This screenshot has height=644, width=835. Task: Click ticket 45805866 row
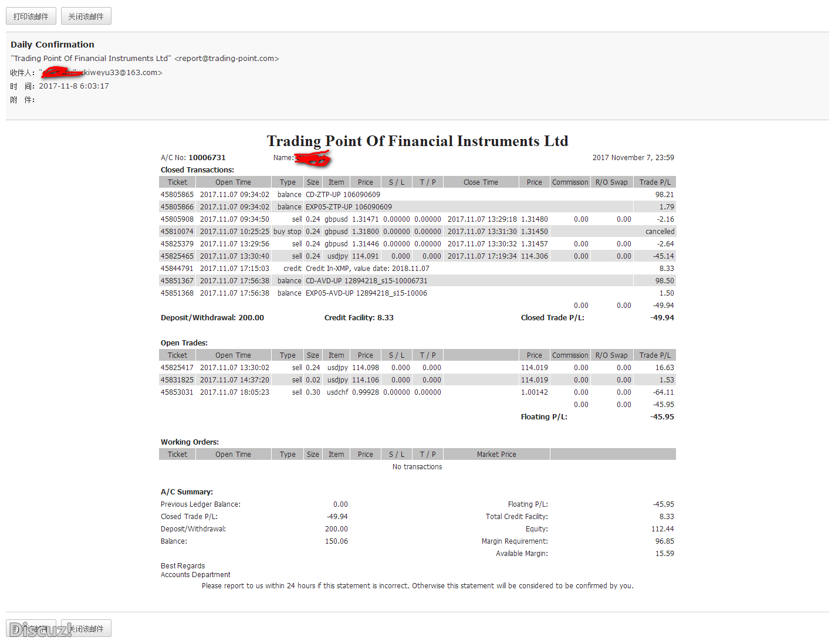tap(417, 207)
